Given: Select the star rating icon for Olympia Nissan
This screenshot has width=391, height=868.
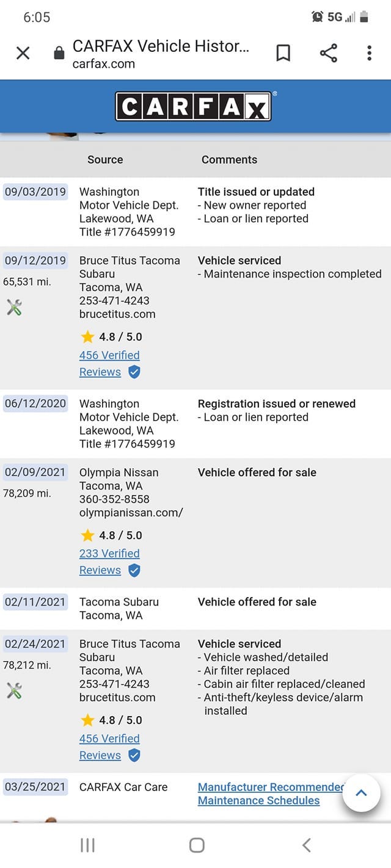Looking at the screenshot, I should (x=86, y=535).
